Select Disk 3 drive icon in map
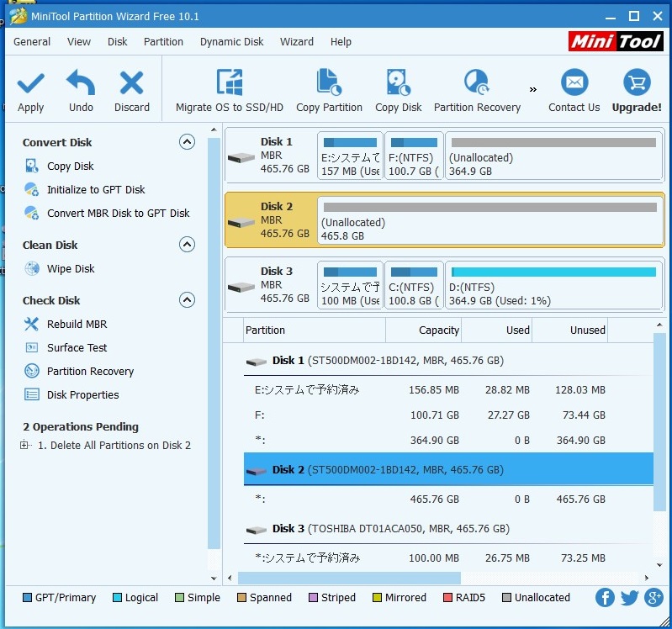The height and width of the screenshot is (629, 672). click(x=241, y=288)
